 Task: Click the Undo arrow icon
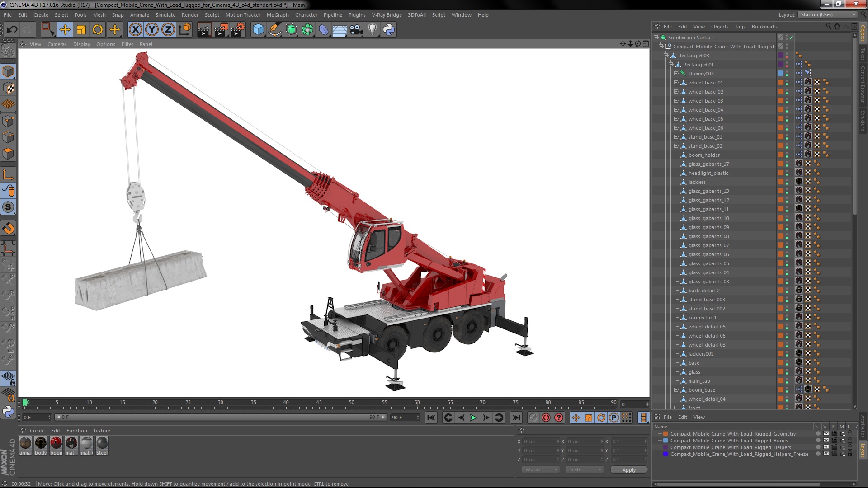coord(12,30)
